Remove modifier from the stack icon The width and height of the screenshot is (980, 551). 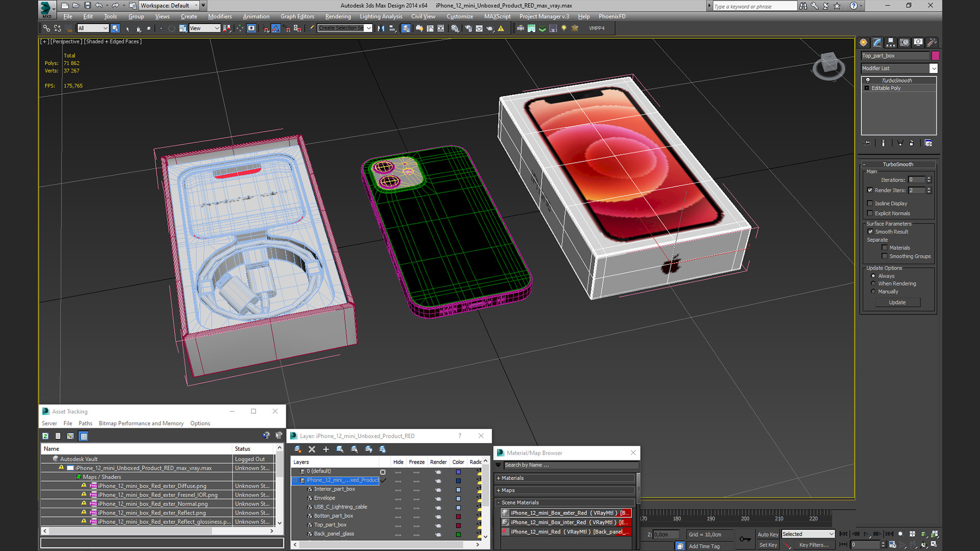912,143
